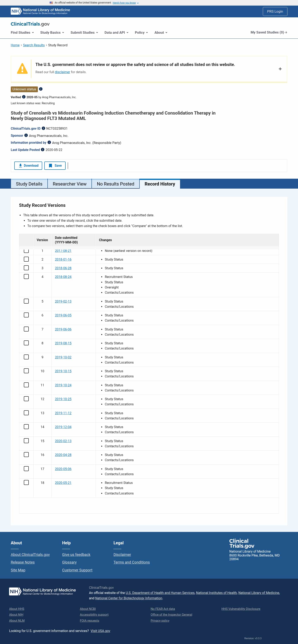Tick the checkbox for version 11
298x644 pixels.
(26, 385)
